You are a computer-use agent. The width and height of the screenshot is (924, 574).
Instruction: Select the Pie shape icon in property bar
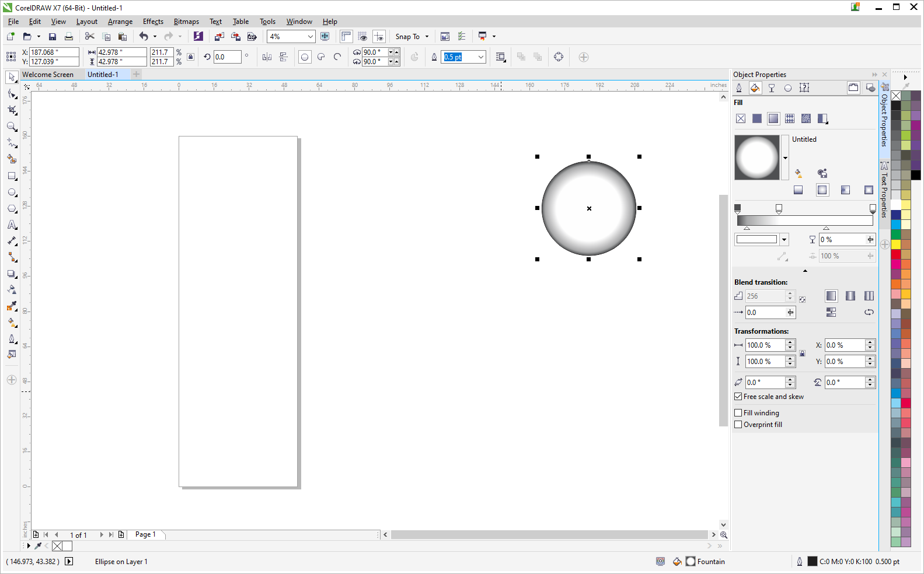click(321, 57)
